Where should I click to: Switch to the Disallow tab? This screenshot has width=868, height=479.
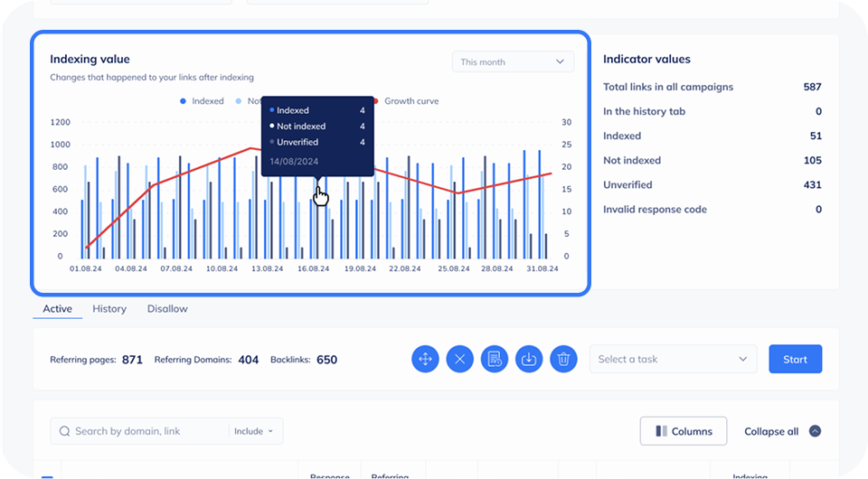tap(167, 309)
